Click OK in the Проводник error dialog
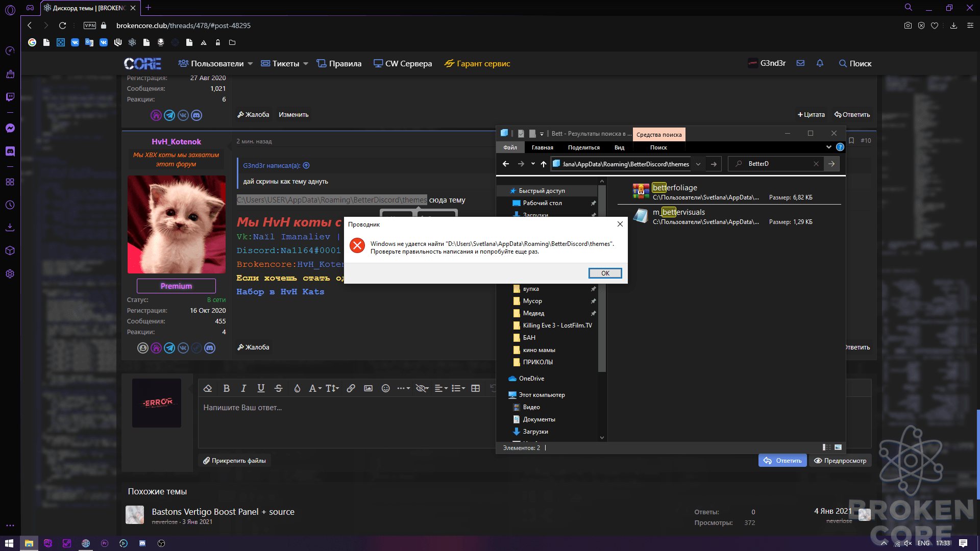The image size is (980, 551). [605, 273]
